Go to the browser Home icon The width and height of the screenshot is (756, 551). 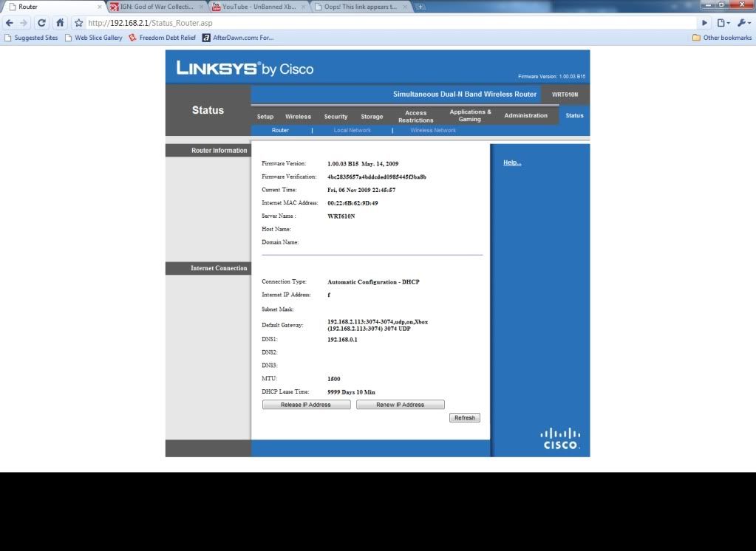click(x=60, y=23)
